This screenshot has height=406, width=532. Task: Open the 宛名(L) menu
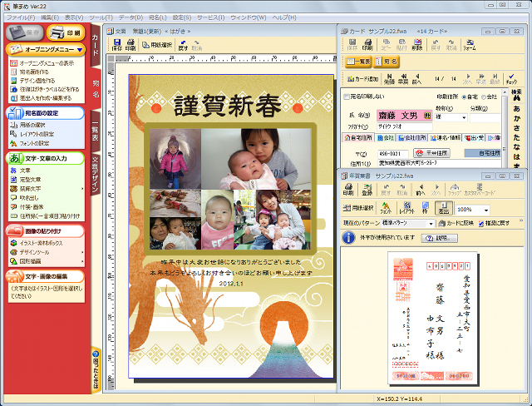157,17
